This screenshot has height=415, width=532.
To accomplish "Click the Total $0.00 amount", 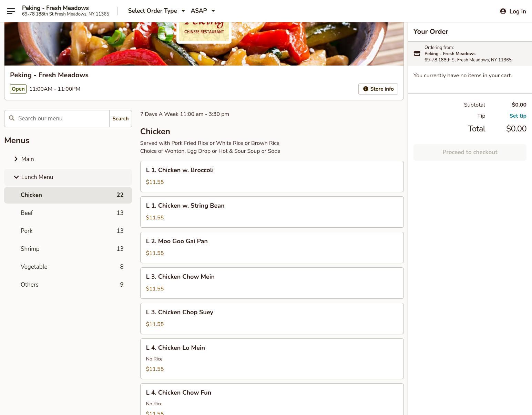I will click(x=516, y=129).
